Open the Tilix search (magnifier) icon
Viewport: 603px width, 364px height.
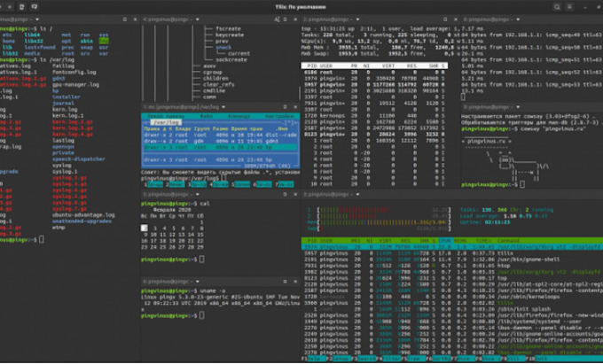[x=557, y=7]
